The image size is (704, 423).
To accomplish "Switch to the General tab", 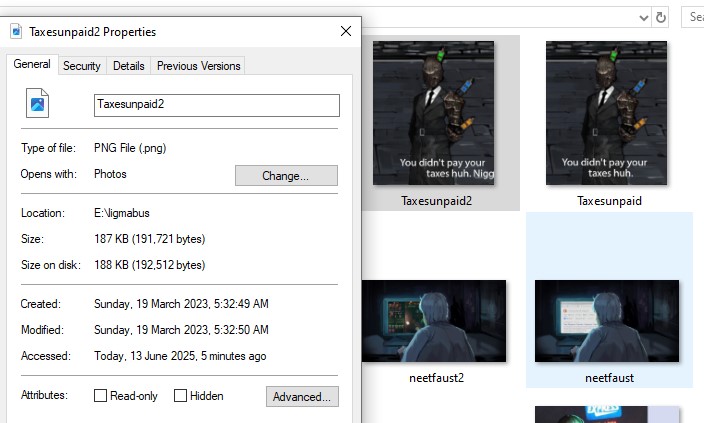I will pyautogui.click(x=32, y=64).
